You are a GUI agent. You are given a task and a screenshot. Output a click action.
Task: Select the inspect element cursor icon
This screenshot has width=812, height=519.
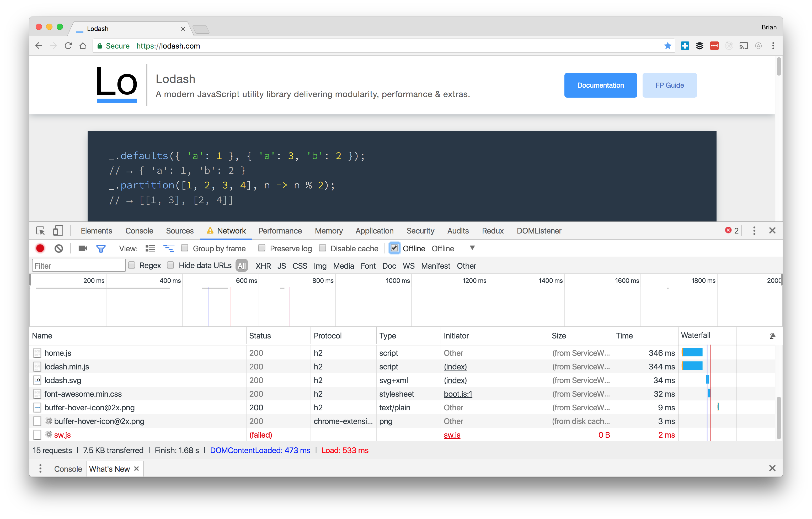40,231
